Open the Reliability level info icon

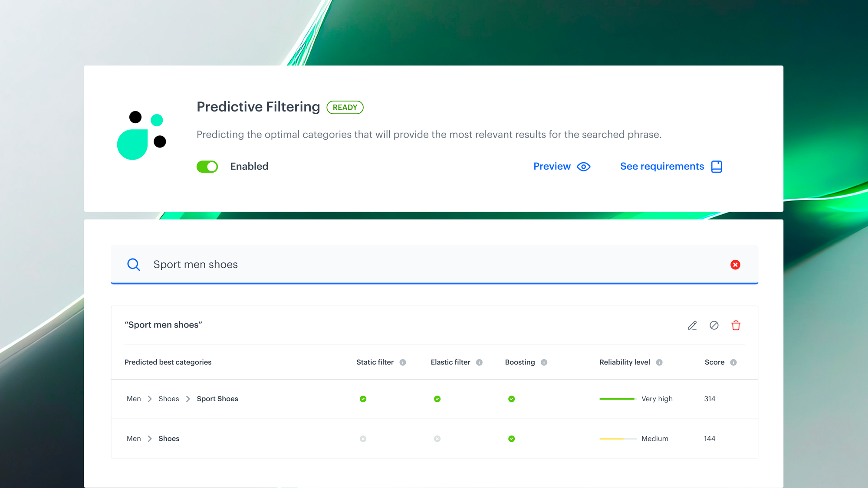coord(660,362)
